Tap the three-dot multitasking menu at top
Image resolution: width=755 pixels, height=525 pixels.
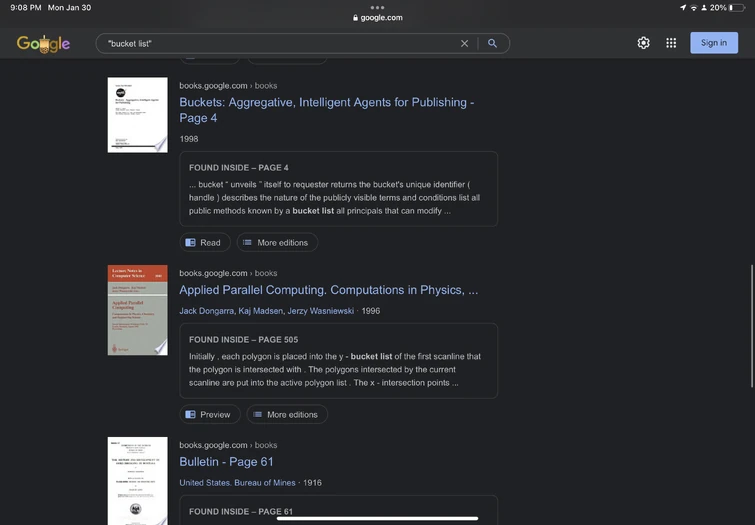coord(378,7)
